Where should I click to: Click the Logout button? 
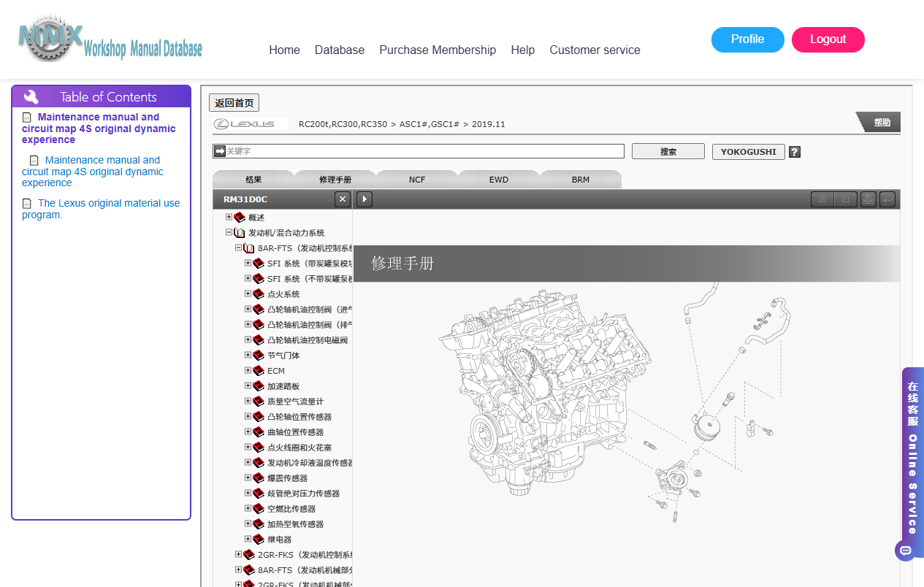[828, 39]
